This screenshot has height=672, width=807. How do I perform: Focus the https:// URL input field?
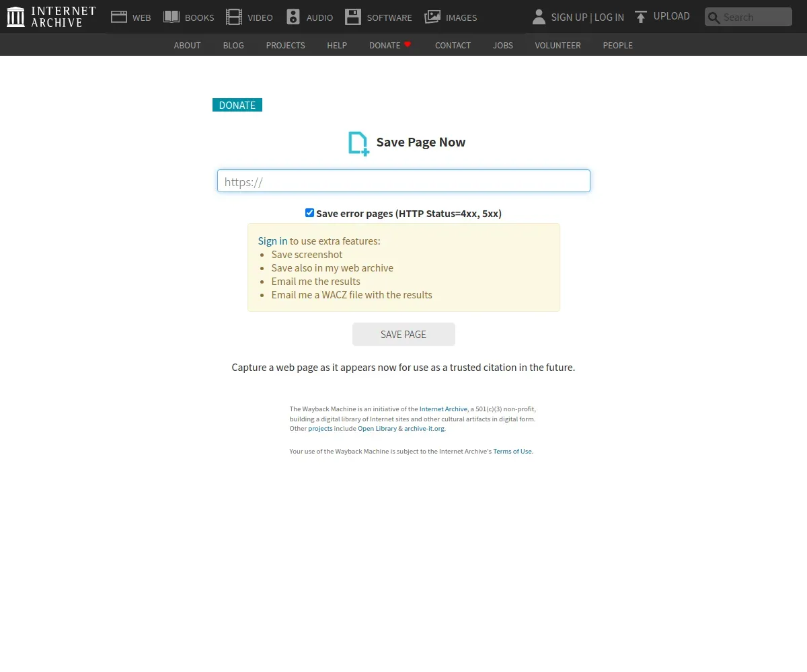point(403,181)
